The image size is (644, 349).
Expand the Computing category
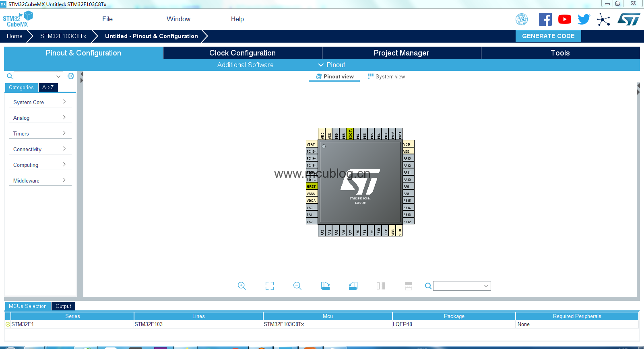pyautogui.click(x=40, y=165)
